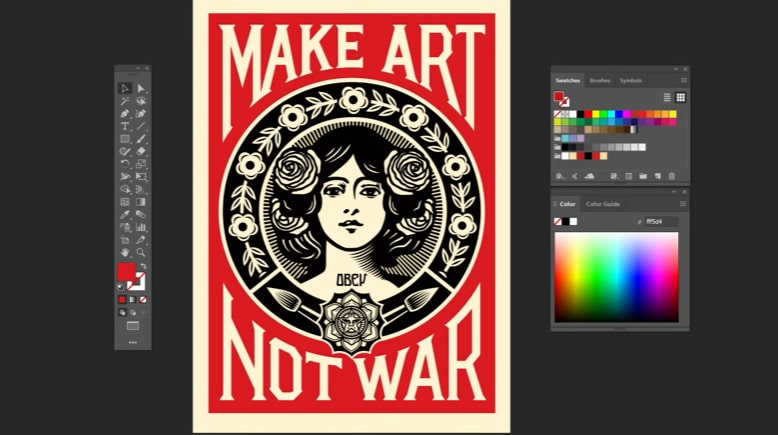Switch to the Brushes tab
The width and height of the screenshot is (778, 435).
tap(599, 80)
